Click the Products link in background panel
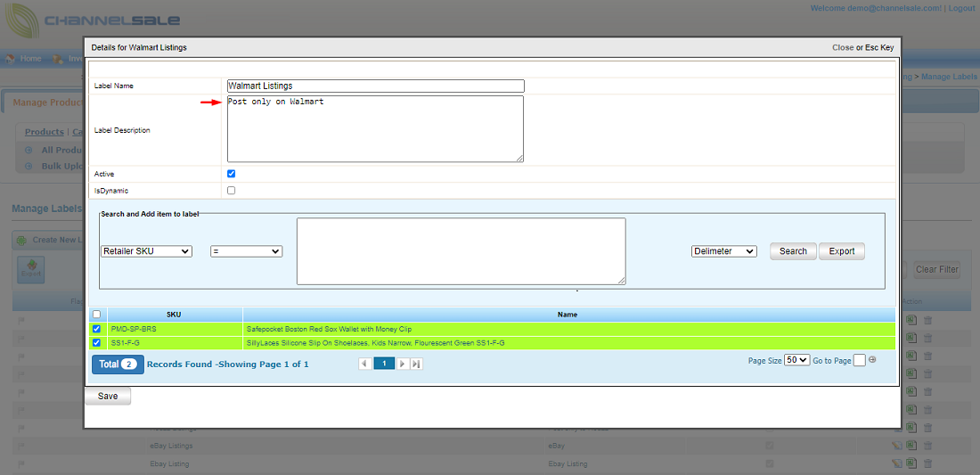 tap(45, 132)
